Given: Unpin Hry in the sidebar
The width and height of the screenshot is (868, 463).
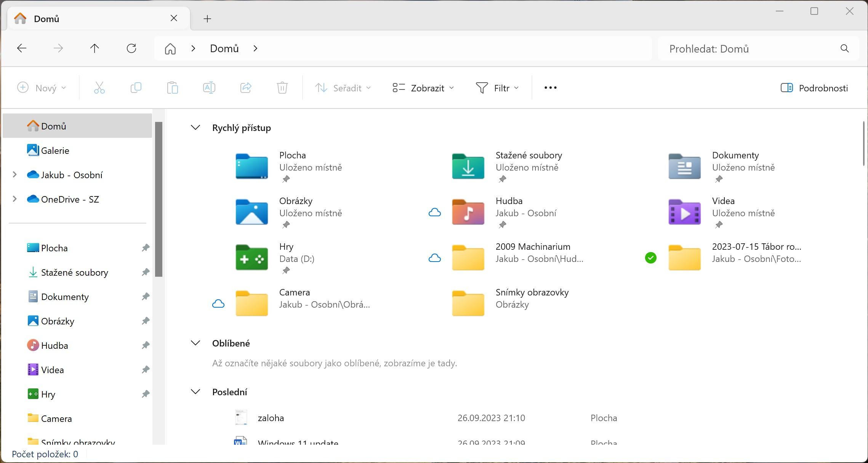Looking at the screenshot, I should (x=146, y=394).
